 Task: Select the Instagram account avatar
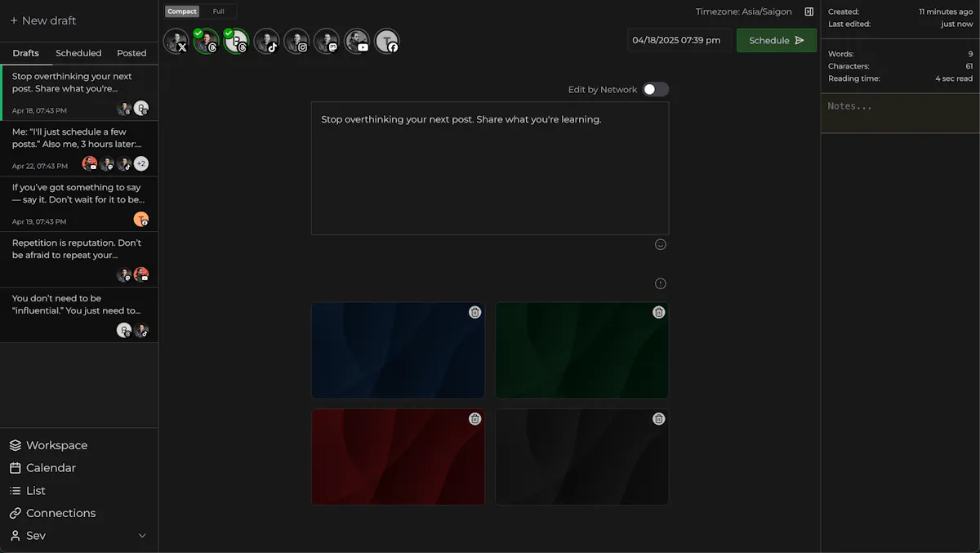click(296, 41)
